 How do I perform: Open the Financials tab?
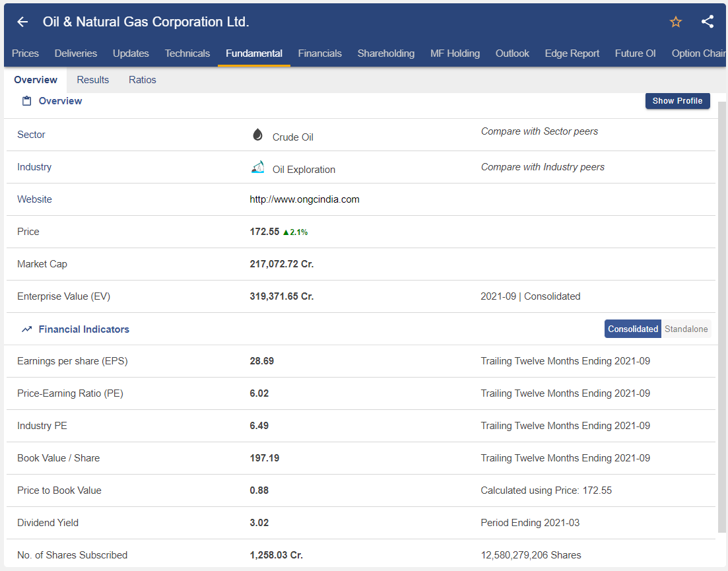pos(319,53)
